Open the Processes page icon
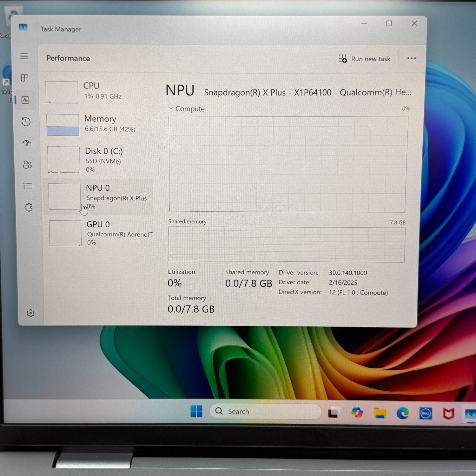 pos(24,78)
